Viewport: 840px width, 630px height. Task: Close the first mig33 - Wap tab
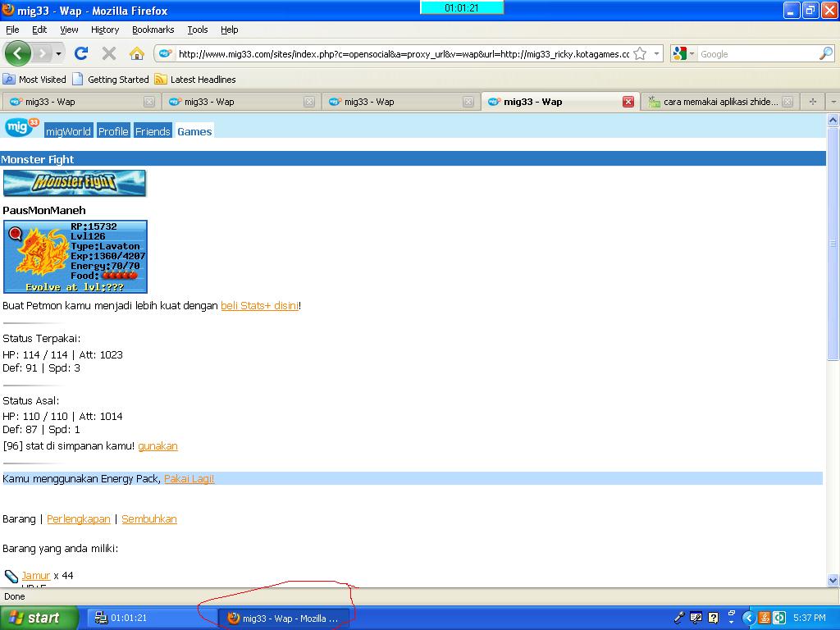[x=149, y=102]
